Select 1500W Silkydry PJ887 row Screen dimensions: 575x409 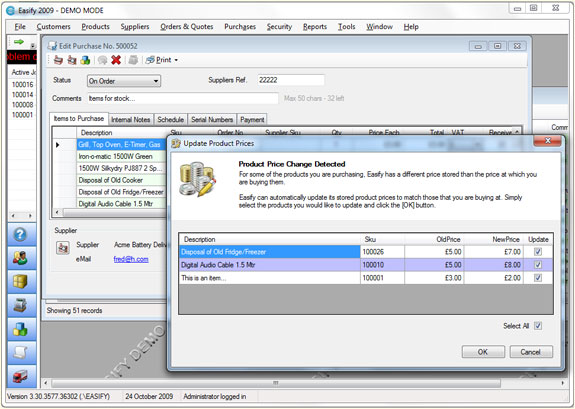[x=121, y=168]
